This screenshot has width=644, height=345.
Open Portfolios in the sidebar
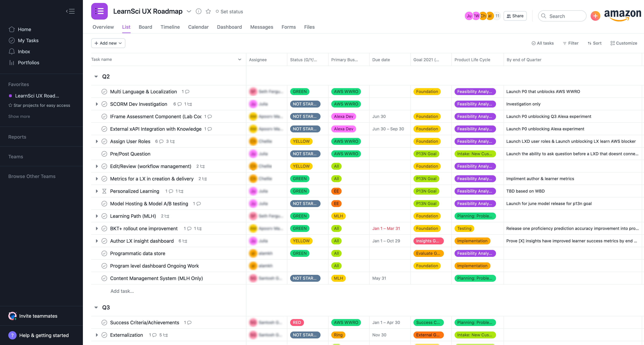28,63
